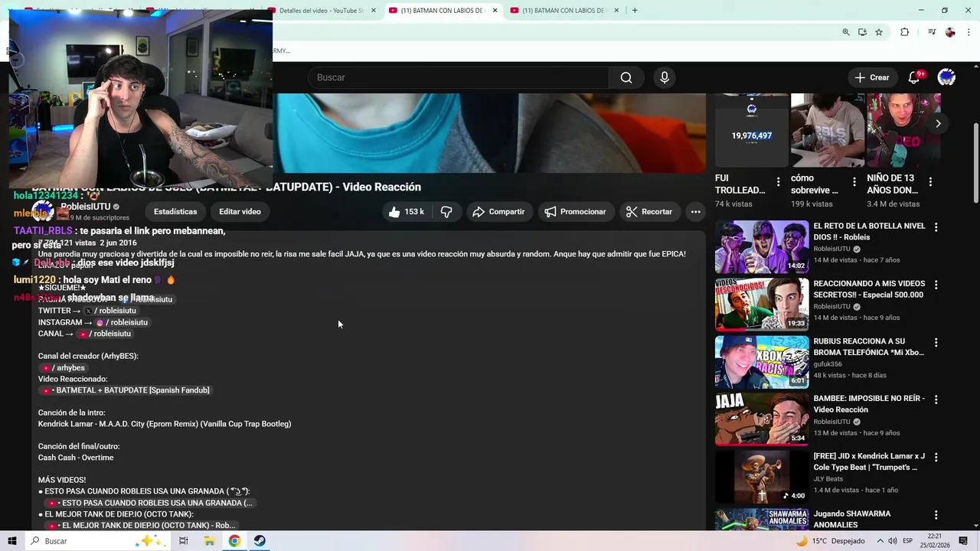
Task: Click the Promocionar button
Action: [575, 212]
